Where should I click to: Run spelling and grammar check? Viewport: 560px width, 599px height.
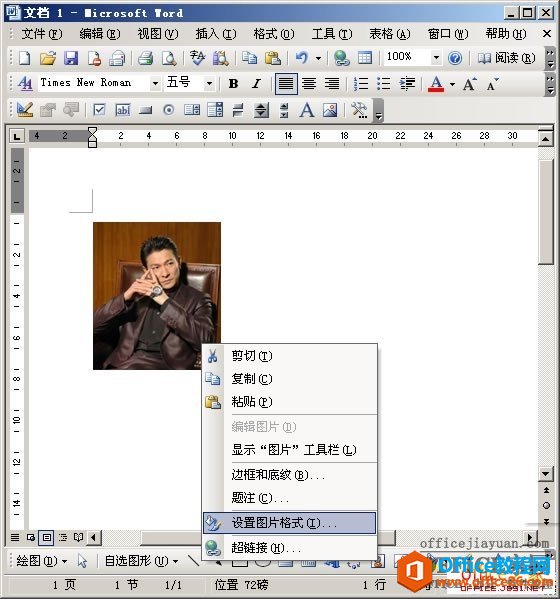[197, 58]
